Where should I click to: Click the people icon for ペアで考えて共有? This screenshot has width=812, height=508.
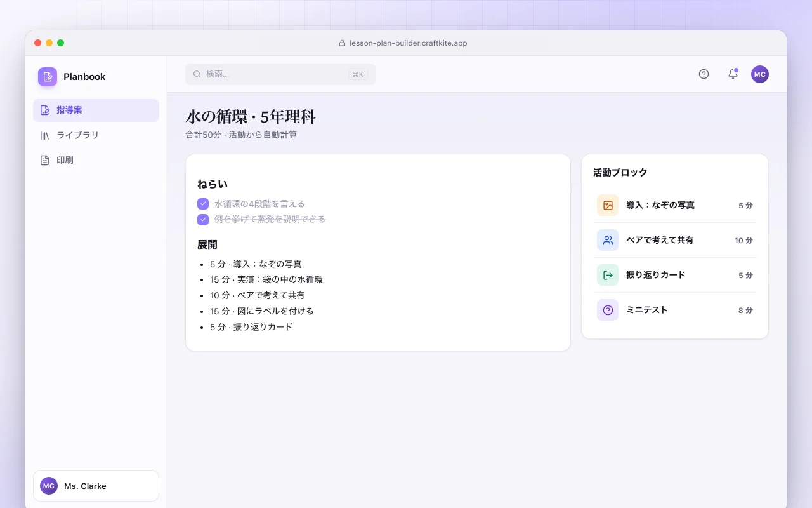click(608, 240)
